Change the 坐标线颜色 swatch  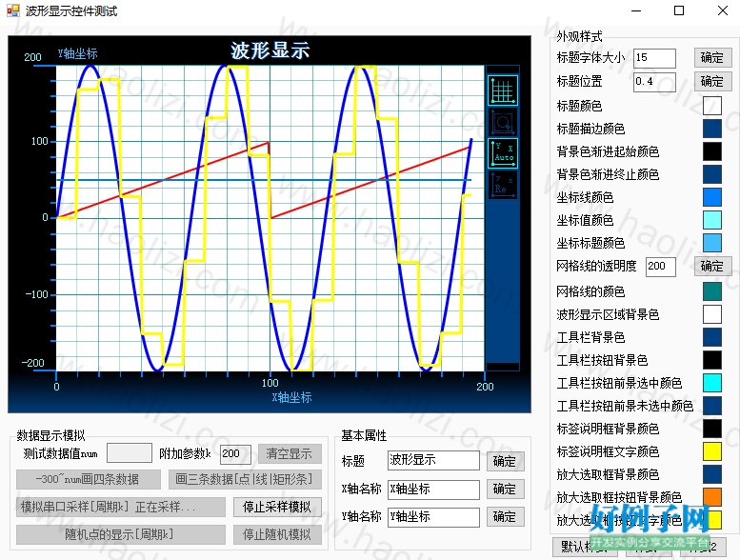(711, 197)
